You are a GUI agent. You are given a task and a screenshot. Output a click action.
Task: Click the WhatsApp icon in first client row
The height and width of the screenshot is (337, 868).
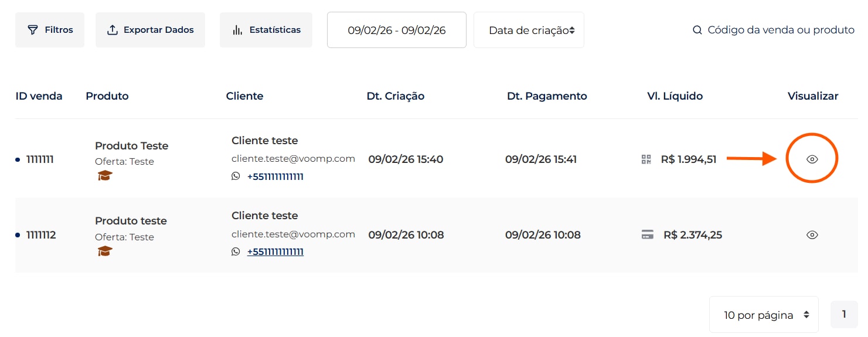(x=236, y=176)
